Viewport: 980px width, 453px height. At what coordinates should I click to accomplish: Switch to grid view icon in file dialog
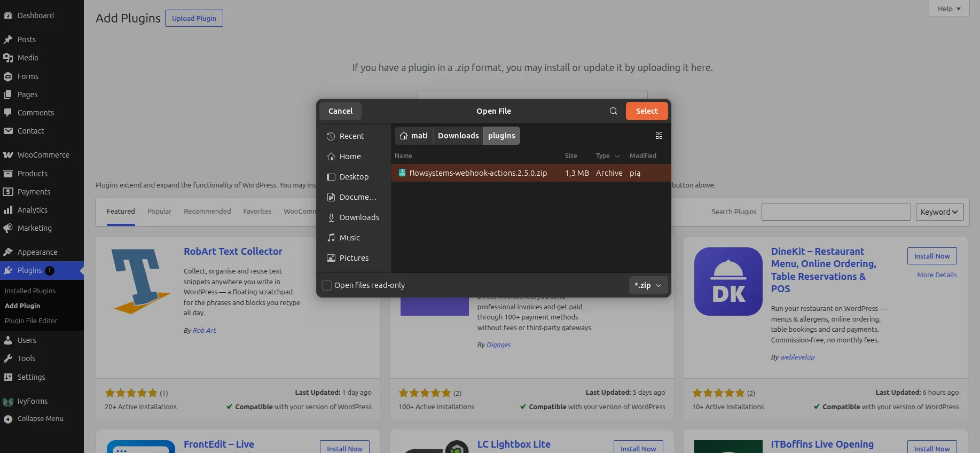659,136
